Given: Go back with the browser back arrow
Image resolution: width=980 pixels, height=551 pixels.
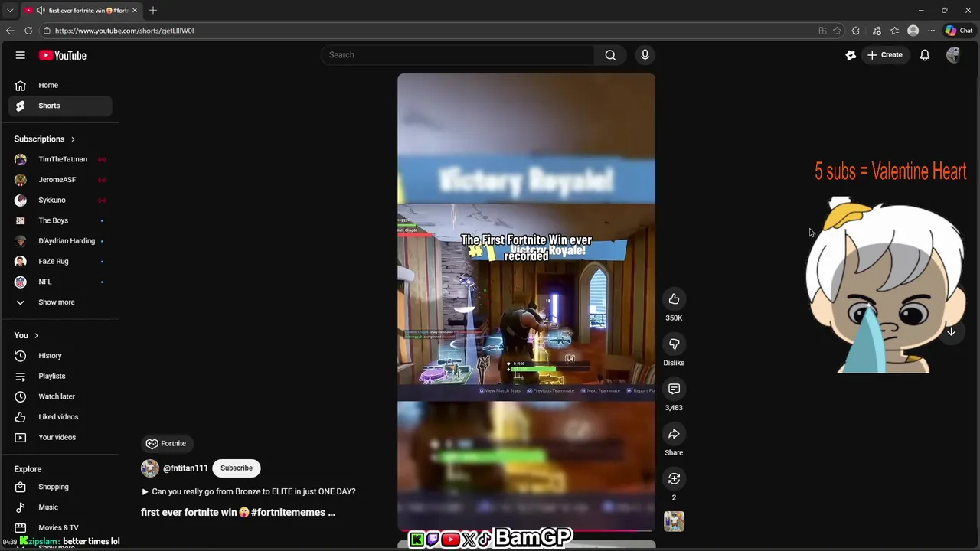Looking at the screenshot, I should coord(10,31).
